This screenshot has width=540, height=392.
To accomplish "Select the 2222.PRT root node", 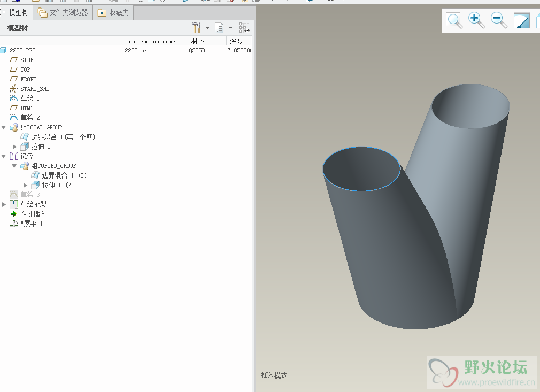I will 22,50.
